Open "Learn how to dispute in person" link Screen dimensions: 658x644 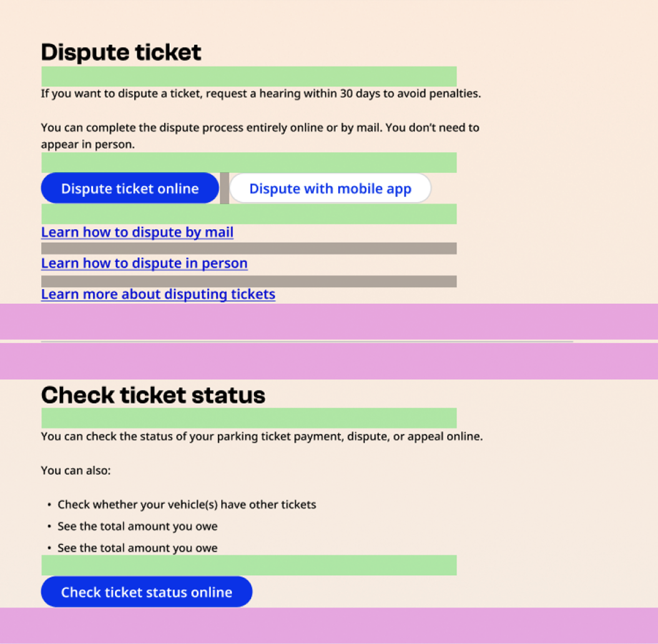pos(144,263)
